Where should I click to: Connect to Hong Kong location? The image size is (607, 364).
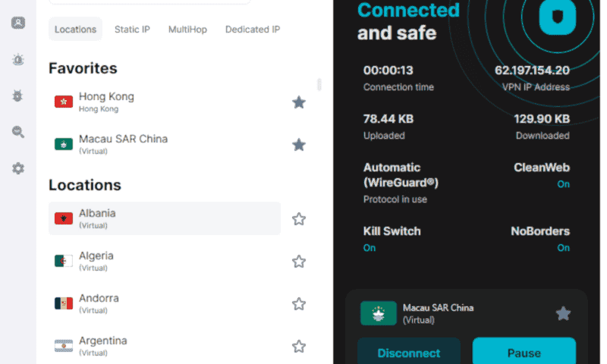coord(165,102)
